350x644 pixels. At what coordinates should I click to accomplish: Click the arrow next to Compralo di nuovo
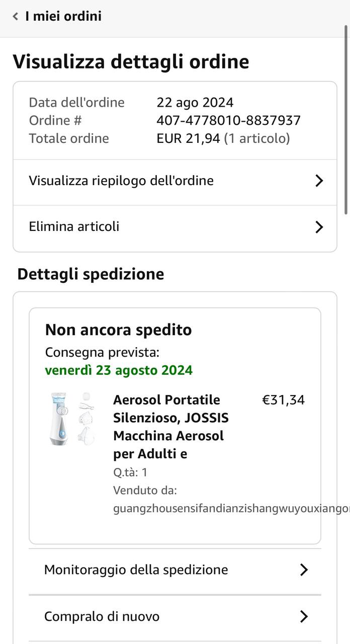[x=304, y=616]
